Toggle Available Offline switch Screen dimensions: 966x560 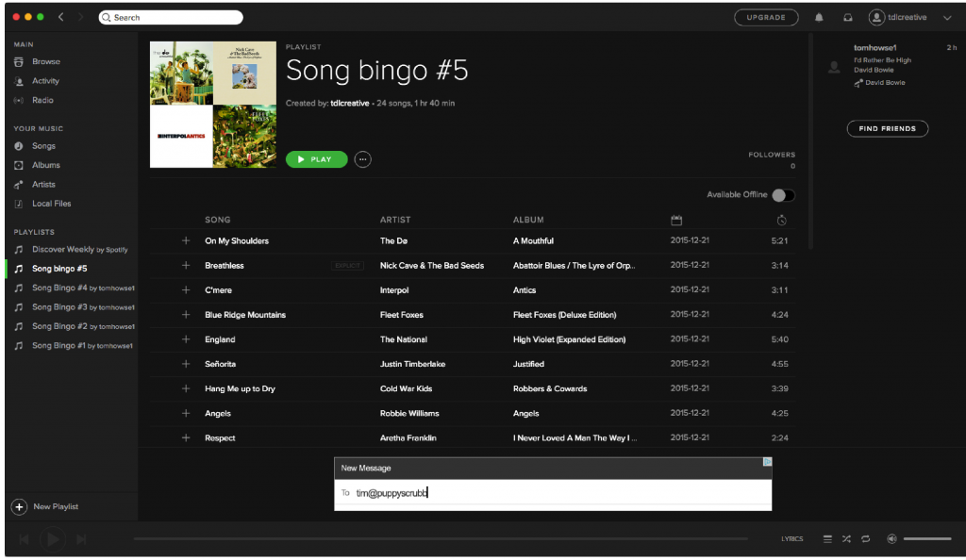tap(783, 195)
